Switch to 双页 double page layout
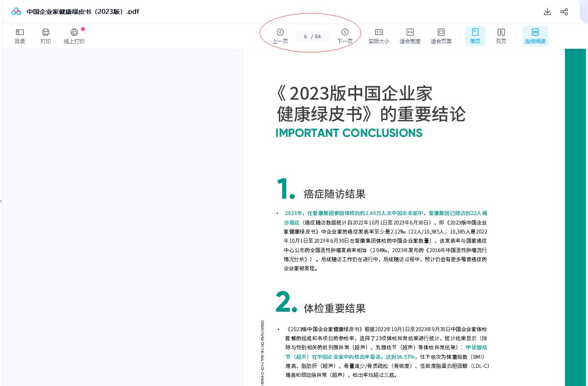Image resolution: width=588 pixels, height=386 pixels. 501,36
